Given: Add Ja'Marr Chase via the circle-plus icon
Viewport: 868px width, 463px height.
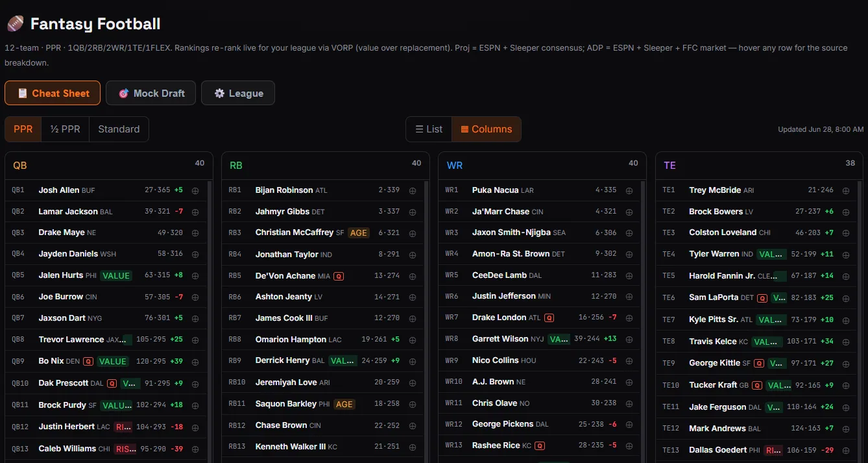Looking at the screenshot, I should click(x=629, y=212).
